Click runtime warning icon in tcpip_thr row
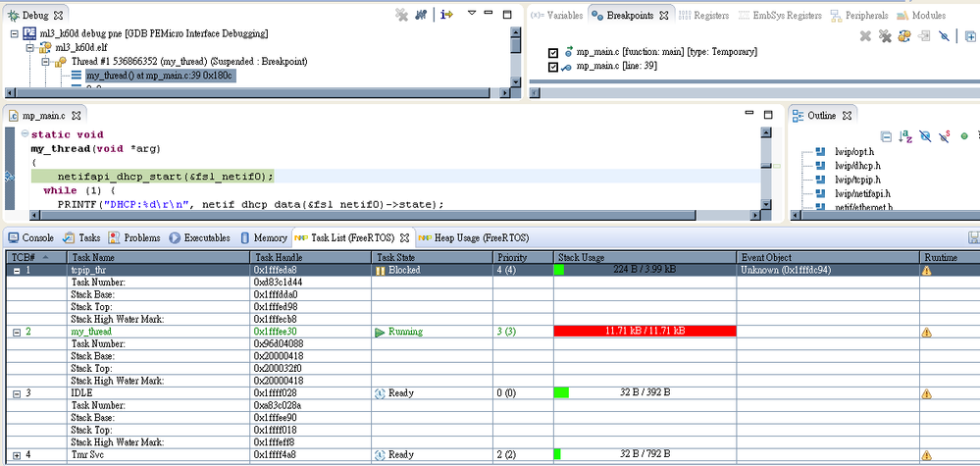The height and width of the screenshot is (466, 980). (927, 271)
